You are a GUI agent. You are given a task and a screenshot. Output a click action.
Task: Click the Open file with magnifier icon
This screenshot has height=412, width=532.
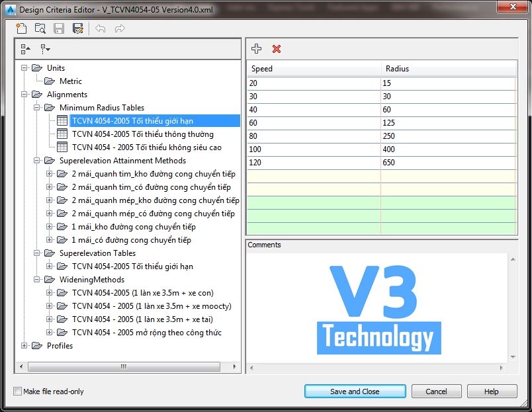(x=40, y=28)
